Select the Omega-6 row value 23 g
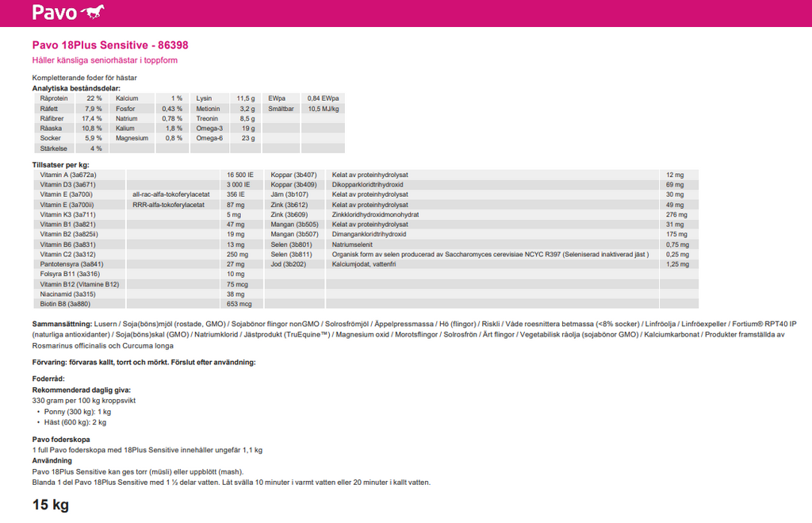 point(248,138)
